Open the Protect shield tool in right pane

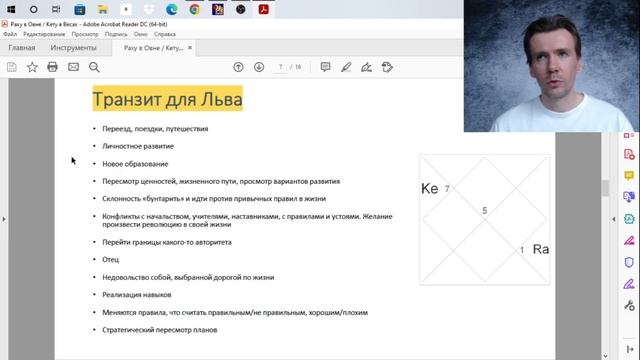tap(629, 262)
